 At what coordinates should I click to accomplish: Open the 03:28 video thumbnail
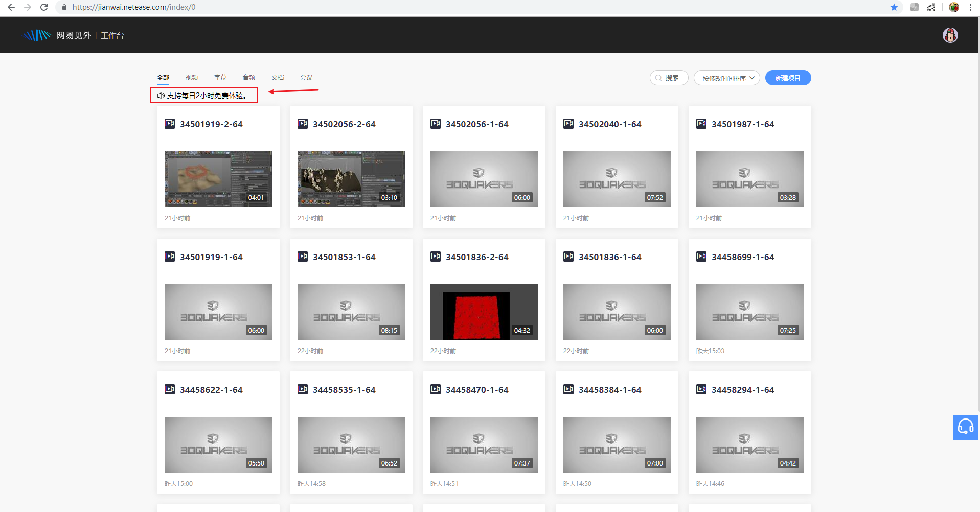750,179
